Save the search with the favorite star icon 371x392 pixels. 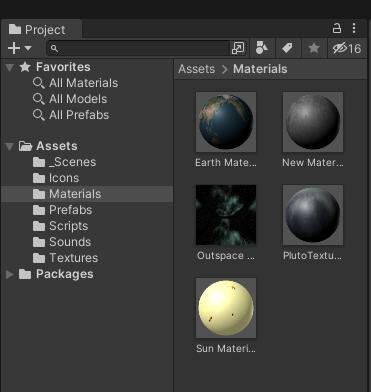click(314, 49)
